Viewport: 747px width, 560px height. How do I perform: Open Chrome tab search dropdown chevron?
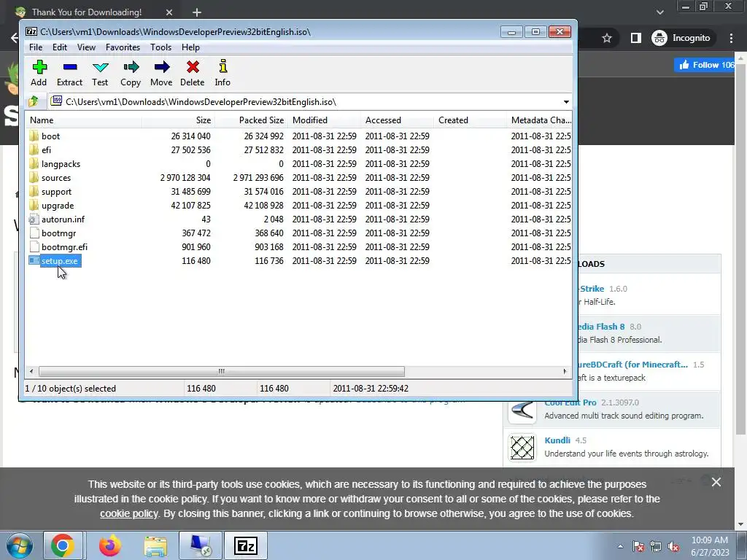659,12
